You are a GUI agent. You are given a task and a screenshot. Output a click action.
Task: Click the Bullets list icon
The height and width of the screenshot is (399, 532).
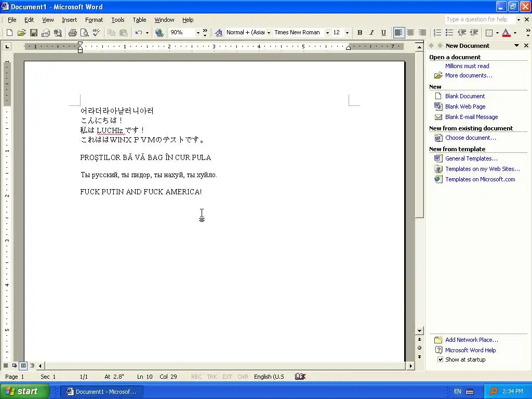pos(449,33)
